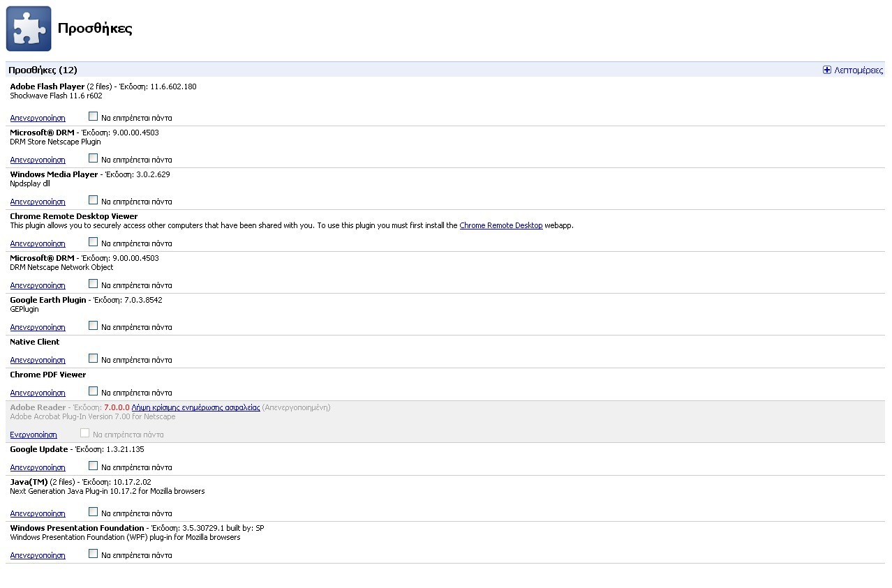Disable the Chrome Remote Desktop Viewer plugin
The height and width of the screenshot is (588, 892).
[38, 243]
